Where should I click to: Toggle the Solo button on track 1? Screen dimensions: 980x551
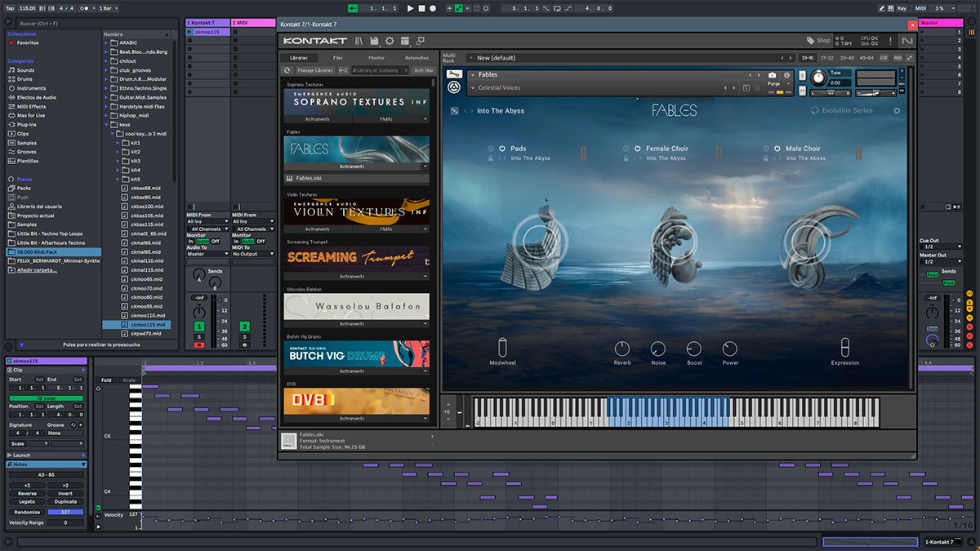198,336
